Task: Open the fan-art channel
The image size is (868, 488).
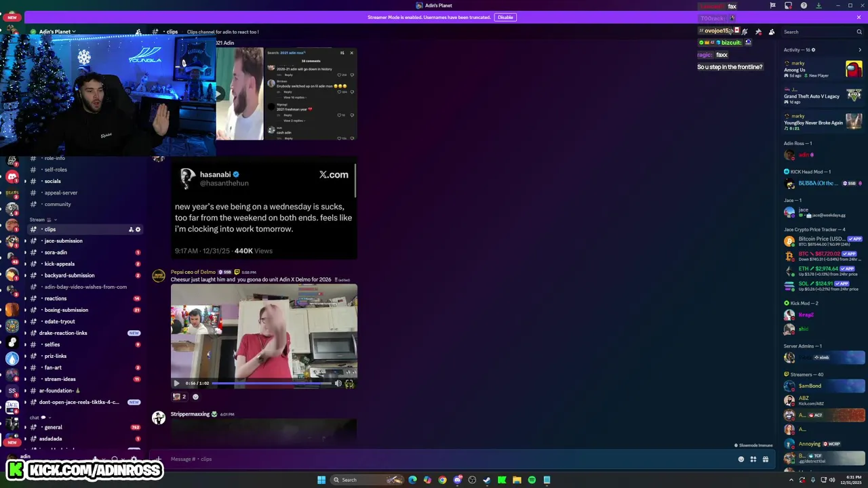Action: pyautogui.click(x=86, y=368)
